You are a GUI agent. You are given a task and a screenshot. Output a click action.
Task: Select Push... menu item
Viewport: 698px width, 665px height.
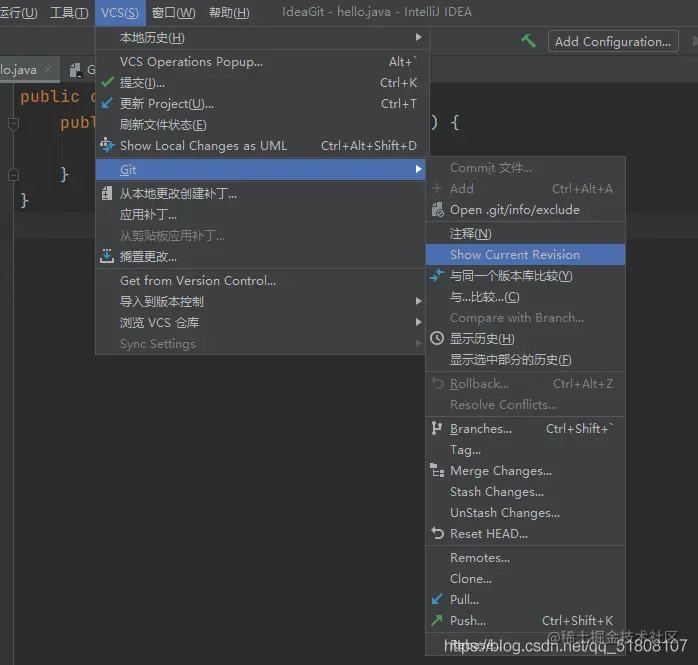[x=525, y=620]
